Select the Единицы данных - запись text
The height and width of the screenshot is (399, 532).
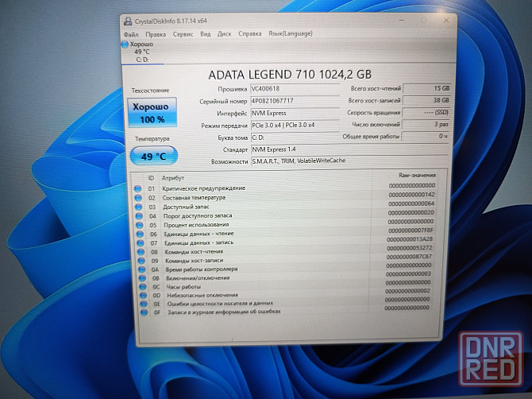[x=199, y=242]
